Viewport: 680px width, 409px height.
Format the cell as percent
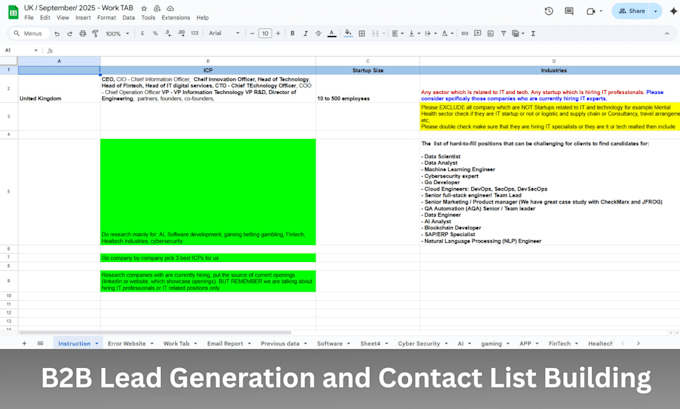click(155, 33)
